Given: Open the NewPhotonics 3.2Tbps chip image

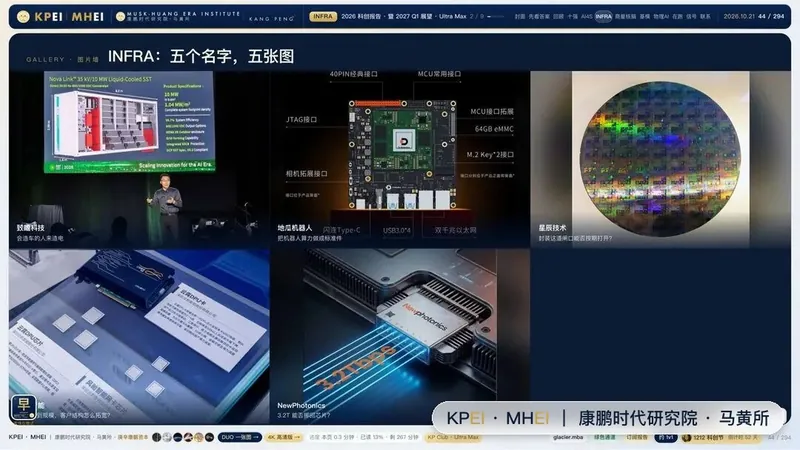Looking at the screenshot, I should [399, 337].
